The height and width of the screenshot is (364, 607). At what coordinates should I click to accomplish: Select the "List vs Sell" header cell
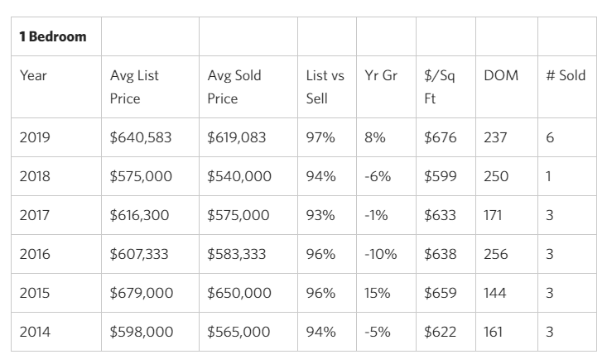(x=325, y=87)
